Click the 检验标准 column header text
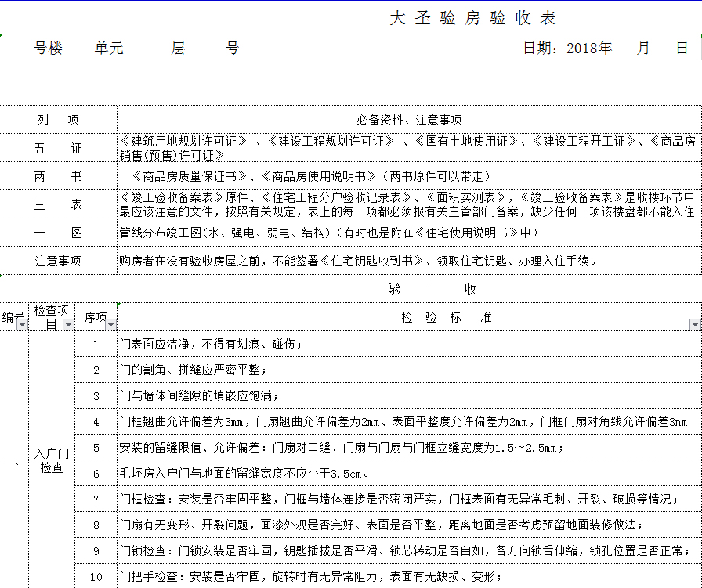702x588 pixels. tap(447, 317)
